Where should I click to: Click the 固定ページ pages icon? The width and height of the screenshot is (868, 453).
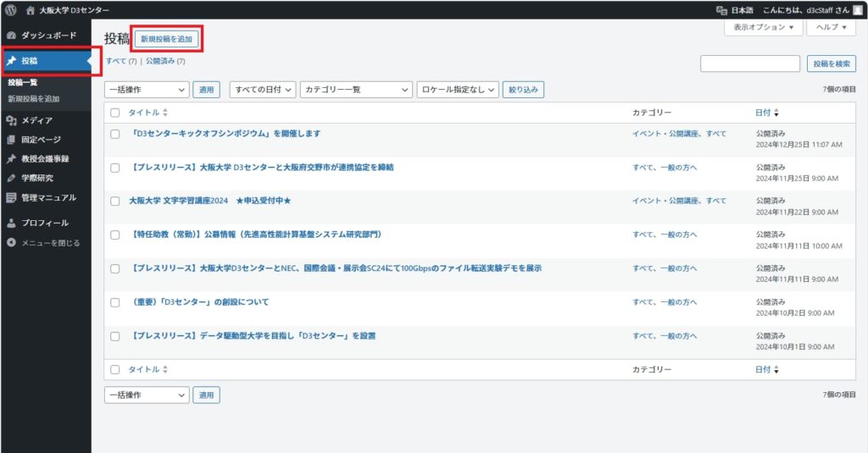point(11,140)
